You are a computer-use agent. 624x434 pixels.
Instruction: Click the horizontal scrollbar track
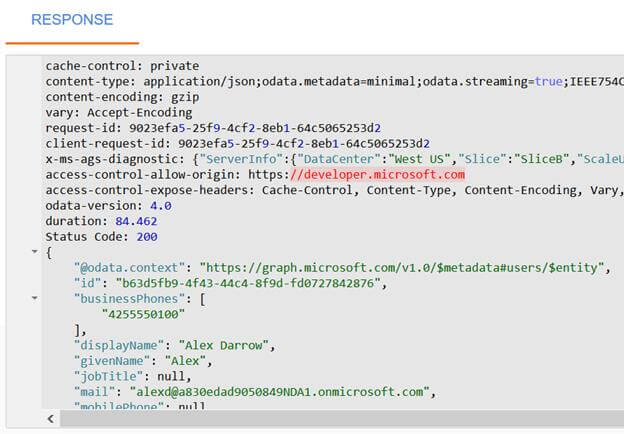330,418
